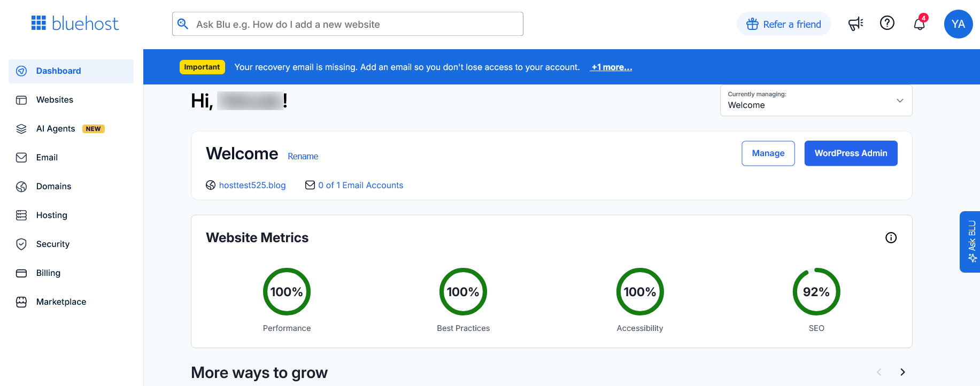
Task: Open the notifications bell icon
Action: pyautogui.click(x=919, y=24)
